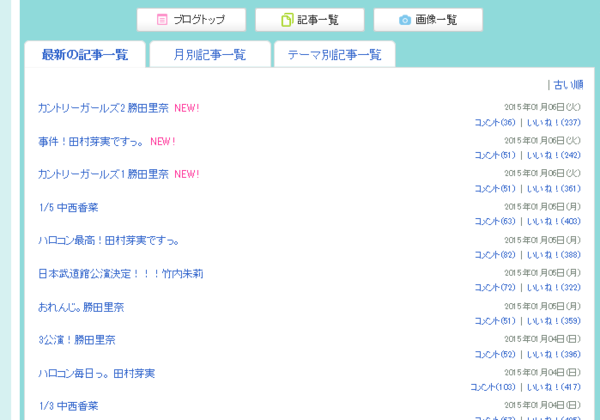The image size is (600, 420).
Task: Sort articles by 古い順
Action: 568,85
